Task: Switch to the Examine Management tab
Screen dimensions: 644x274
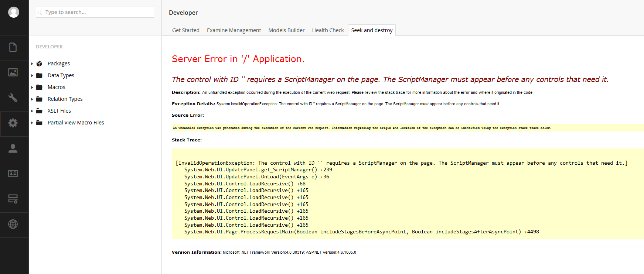Action: tap(234, 30)
